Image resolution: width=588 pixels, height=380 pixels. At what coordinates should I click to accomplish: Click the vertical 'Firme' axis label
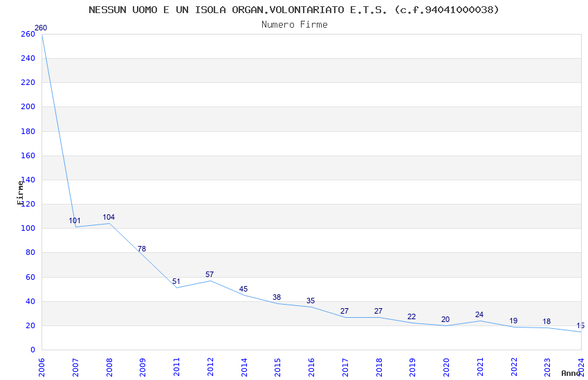point(20,193)
